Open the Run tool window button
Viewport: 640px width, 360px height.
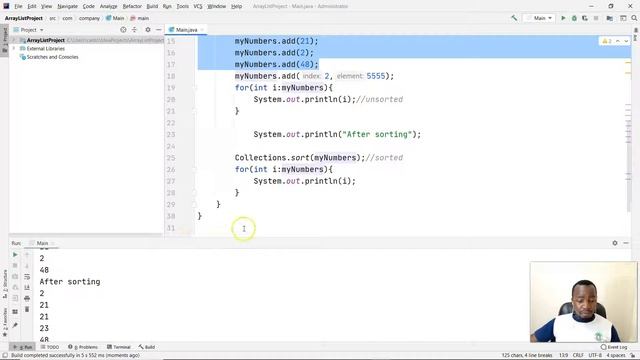tap(22, 347)
